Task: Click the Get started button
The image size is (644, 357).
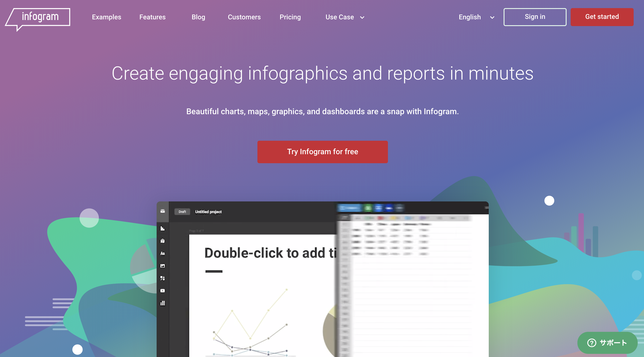Action: [602, 17]
